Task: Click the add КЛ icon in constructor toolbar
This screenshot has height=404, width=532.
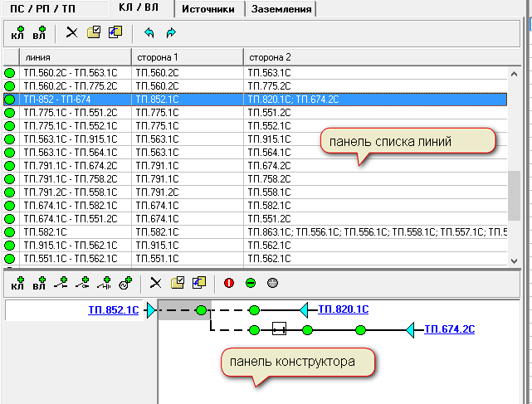Action: [17, 284]
